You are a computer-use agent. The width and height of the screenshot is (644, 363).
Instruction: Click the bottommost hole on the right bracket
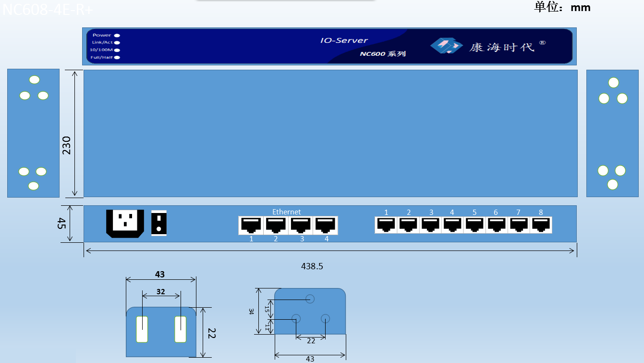point(612,184)
